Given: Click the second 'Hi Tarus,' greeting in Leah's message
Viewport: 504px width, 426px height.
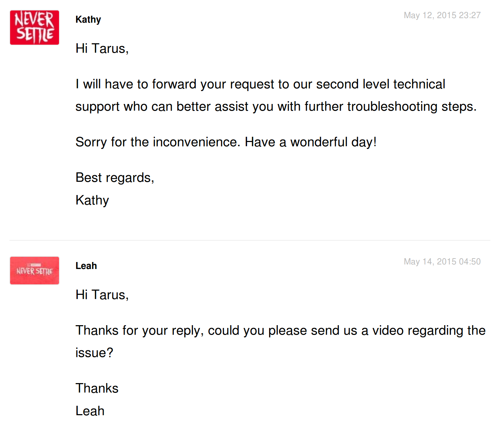Looking at the screenshot, I should [x=102, y=295].
